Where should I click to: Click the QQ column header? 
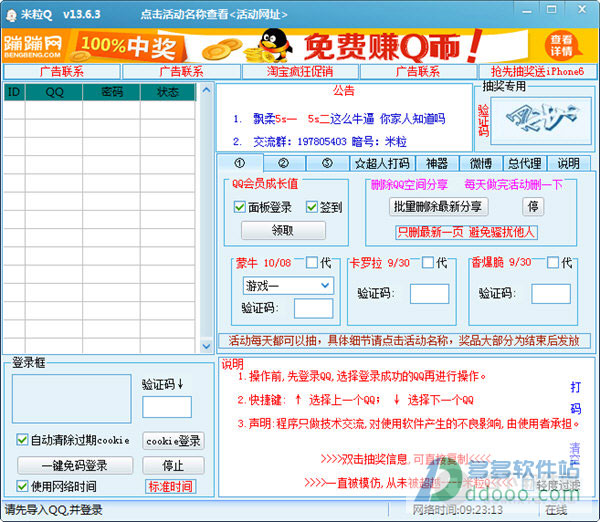54,92
